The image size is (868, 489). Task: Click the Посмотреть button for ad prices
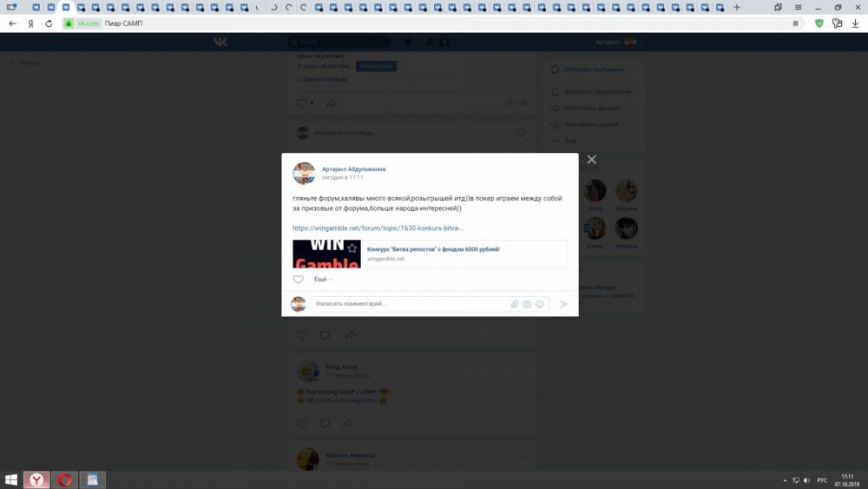coord(376,66)
